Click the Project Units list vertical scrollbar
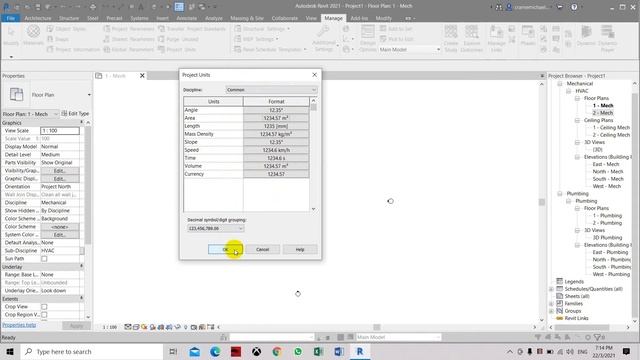640x360 pixels. [313, 155]
